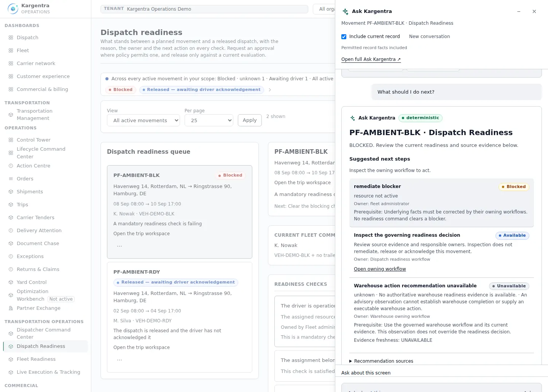Click the Ask about this screen input

[441, 387]
